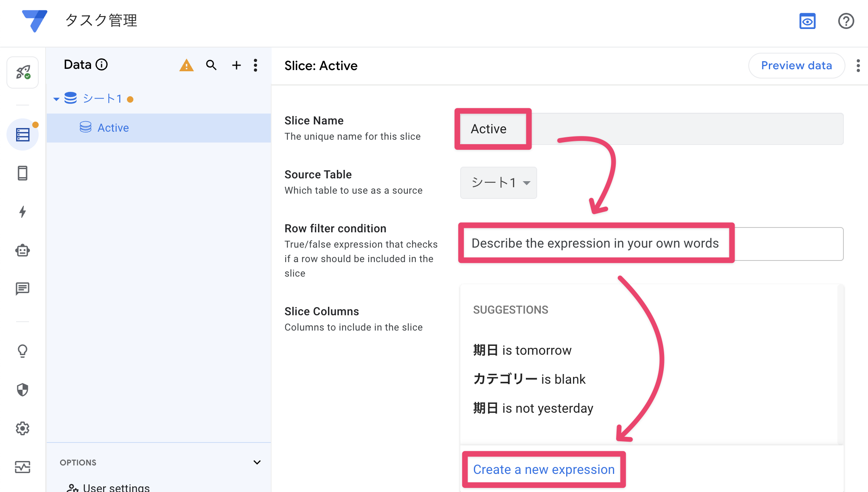The height and width of the screenshot is (492, 868).
Task: Open the Manage monitor icon
Action: (23, 467)
